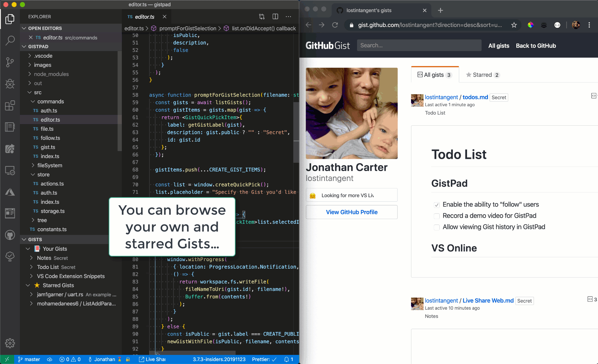Image resolution: width=598 pixels, height=364 pixels.
Task: Open the Manage gear icon
Action: [x=10, y=343]
